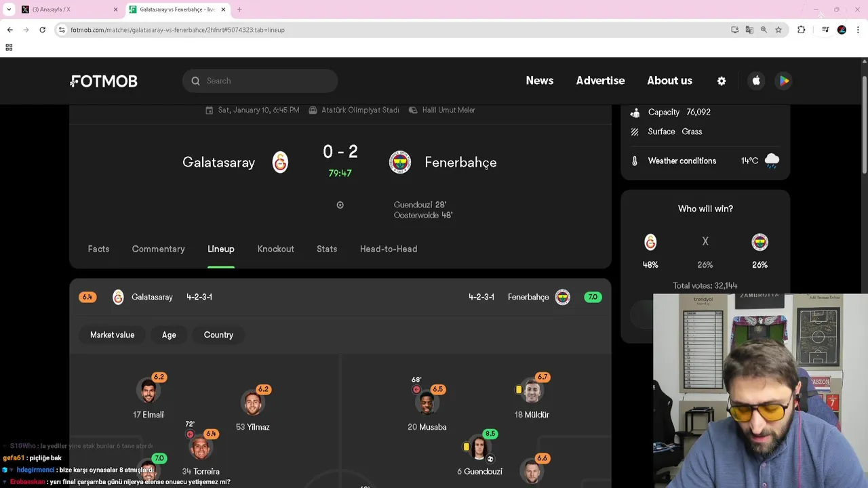
Task: Open the Advertise link
Action: [x=601, y=81]
